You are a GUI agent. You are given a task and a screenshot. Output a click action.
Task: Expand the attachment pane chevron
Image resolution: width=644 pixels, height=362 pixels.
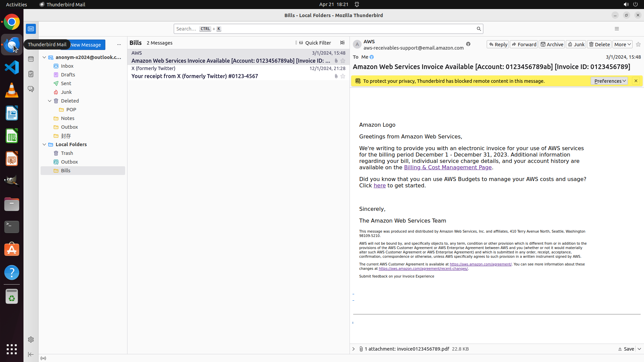354,349
